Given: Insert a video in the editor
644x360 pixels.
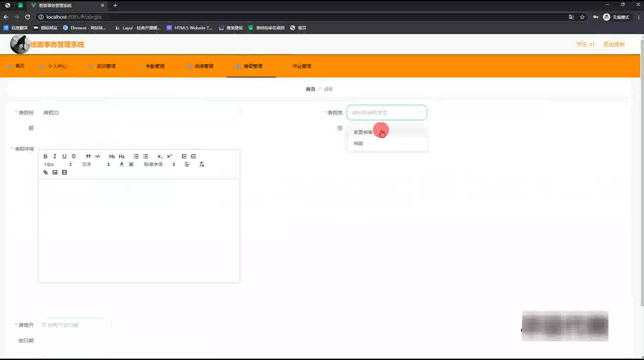Looking at the screenshot, I should pos(64,172).
